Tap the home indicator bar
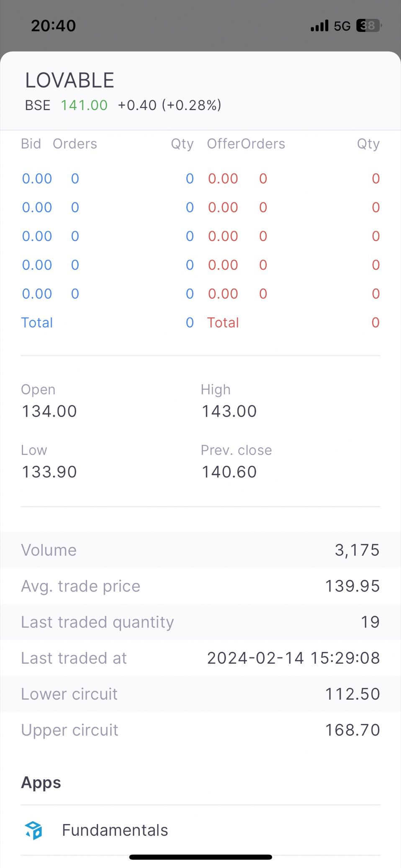Viewport: 401px width, 868px height. click(x=200, y=857)
